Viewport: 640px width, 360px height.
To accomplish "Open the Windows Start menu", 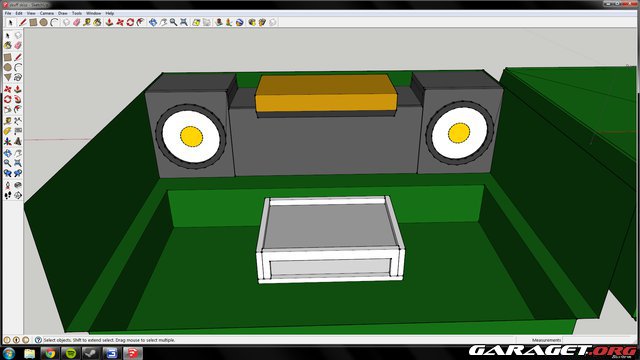I will (9, 353).
